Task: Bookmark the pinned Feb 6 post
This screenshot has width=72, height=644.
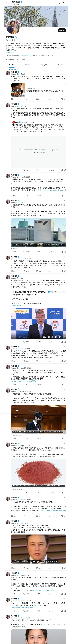Action: pyautogui.click(x=62, y=99)
